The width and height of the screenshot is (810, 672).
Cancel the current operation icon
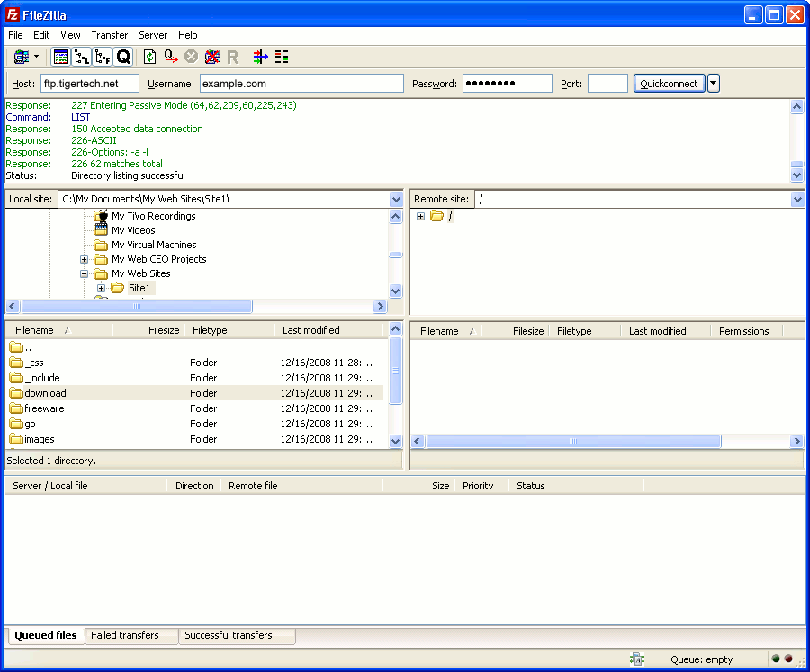coord(191,57)
